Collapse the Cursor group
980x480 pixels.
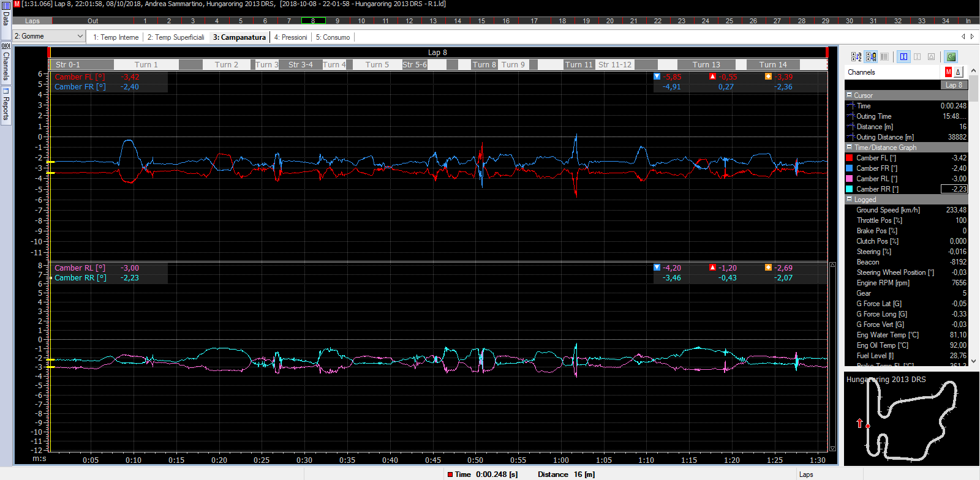tap(849, 95)
